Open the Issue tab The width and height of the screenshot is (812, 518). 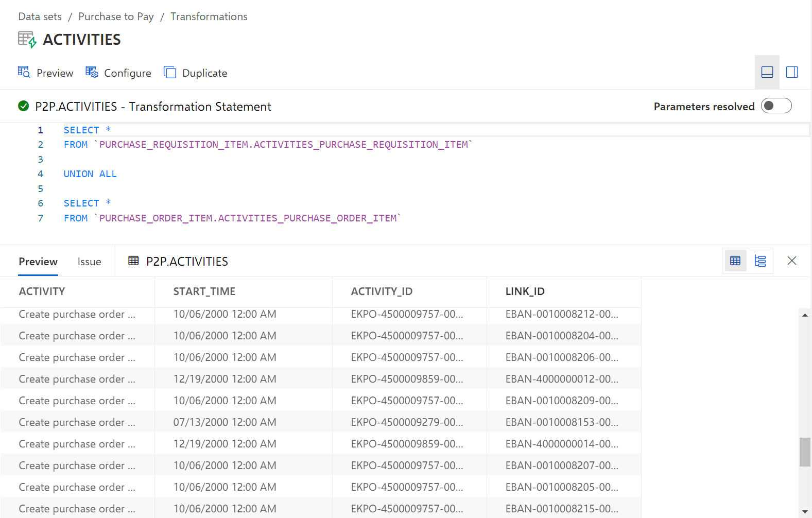click(x=89, y=262)
